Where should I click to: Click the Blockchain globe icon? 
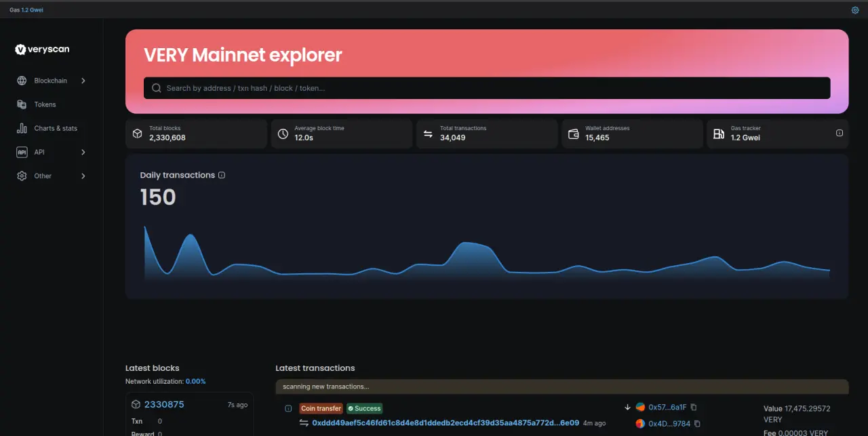22,81
